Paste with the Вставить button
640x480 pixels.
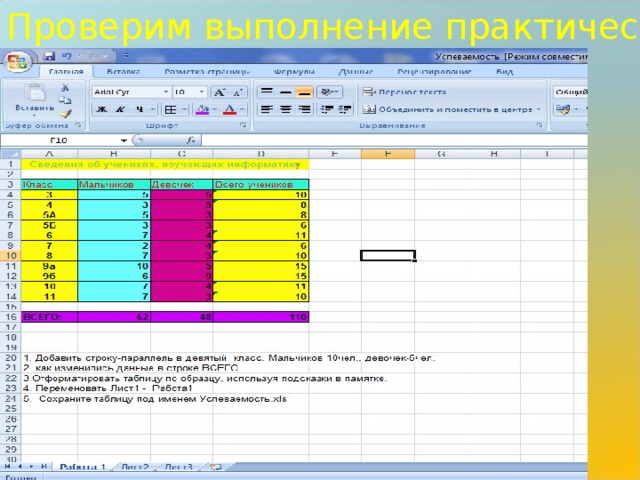35,99
